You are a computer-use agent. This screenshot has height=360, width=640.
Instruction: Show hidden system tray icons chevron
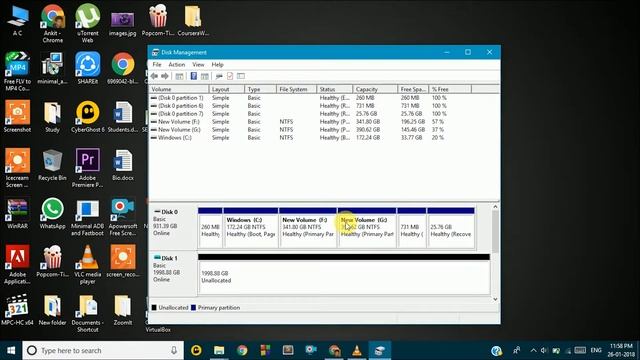click(533, 350)
